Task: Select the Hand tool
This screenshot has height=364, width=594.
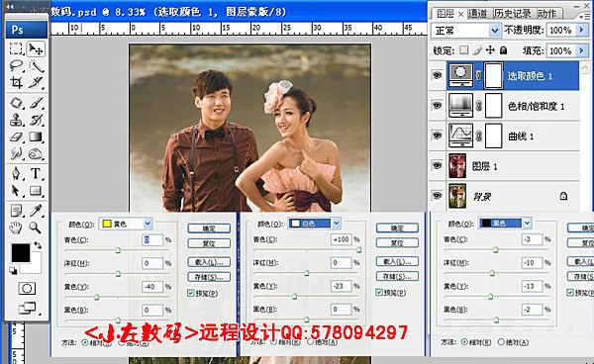Action: (16, 227)
